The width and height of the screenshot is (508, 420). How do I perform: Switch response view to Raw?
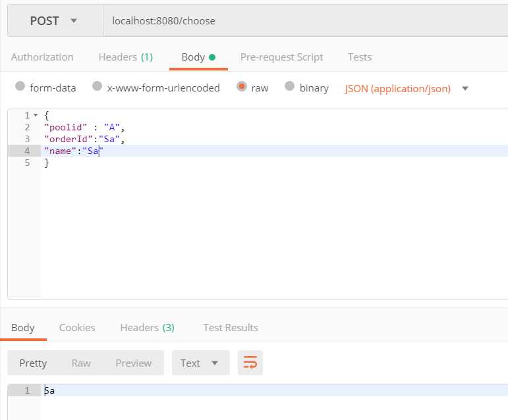pos(81,363)
